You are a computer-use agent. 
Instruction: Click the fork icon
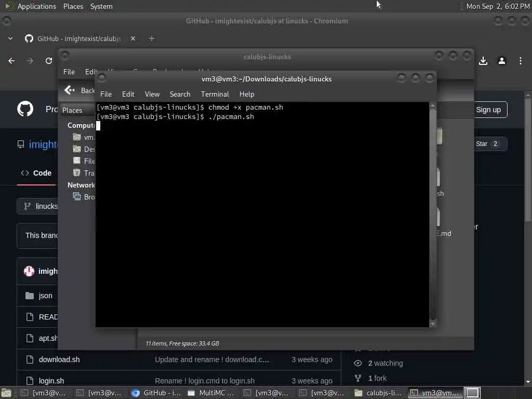[x=357, y=378]
